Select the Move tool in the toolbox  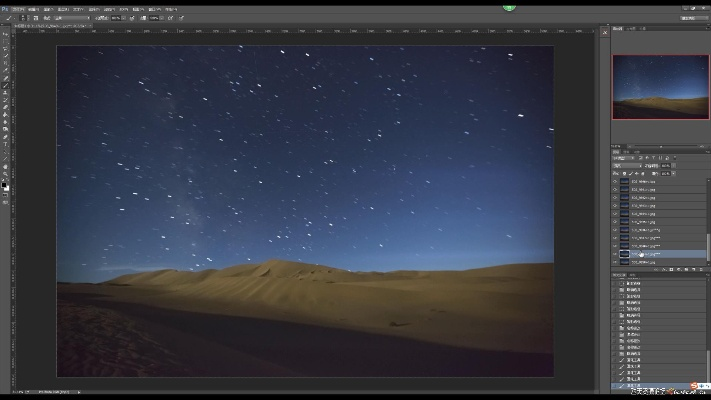point(5,34)
